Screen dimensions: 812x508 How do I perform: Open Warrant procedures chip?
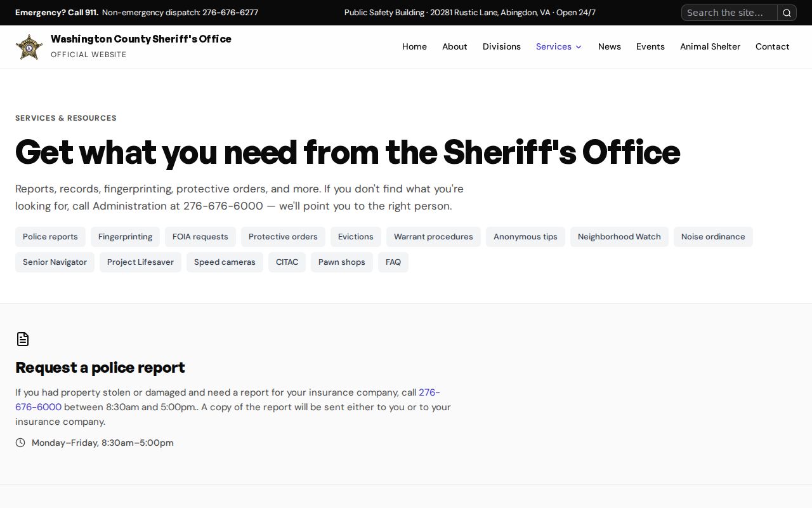pyautogui.click(x=433, y=237)
